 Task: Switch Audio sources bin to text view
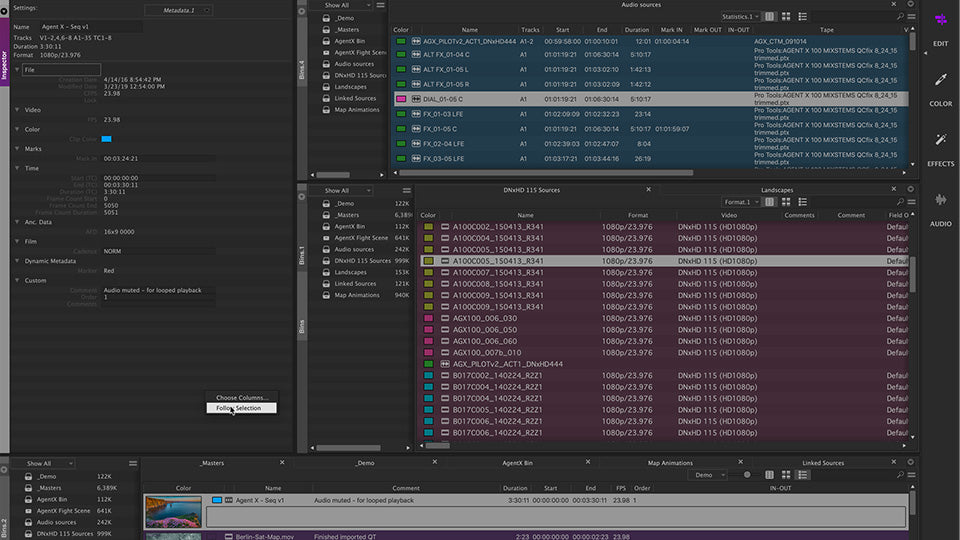coord(770,17)
